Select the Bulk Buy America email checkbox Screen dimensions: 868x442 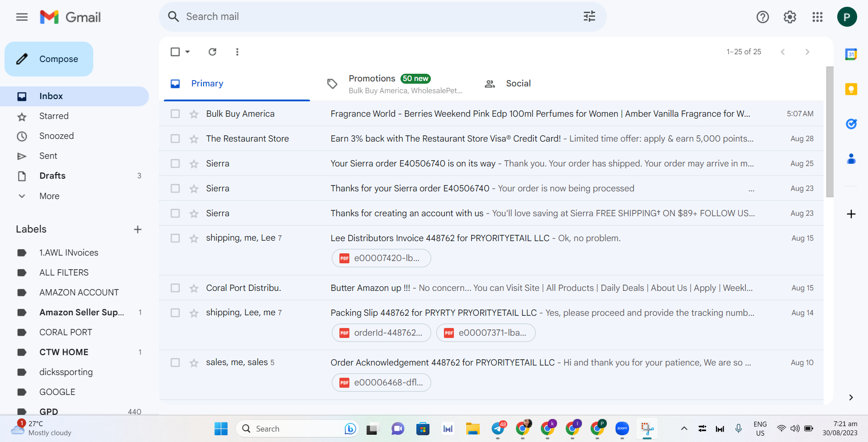pos(175,114)
